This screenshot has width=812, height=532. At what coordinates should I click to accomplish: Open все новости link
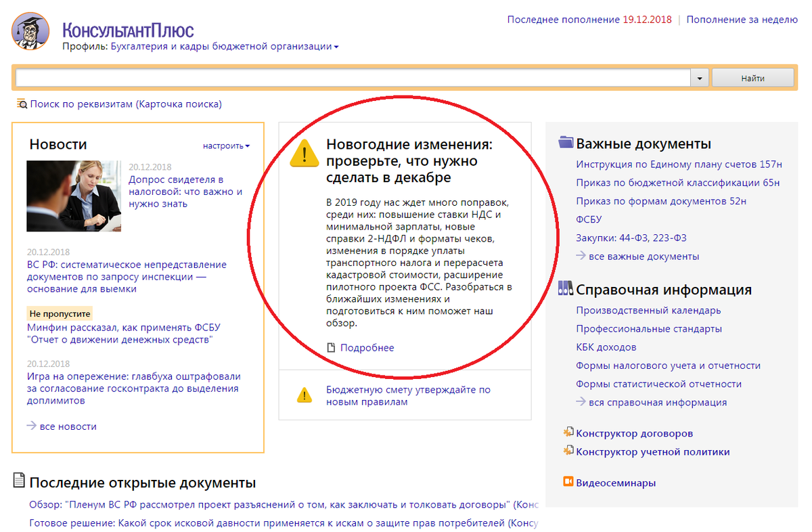[68, 426]
